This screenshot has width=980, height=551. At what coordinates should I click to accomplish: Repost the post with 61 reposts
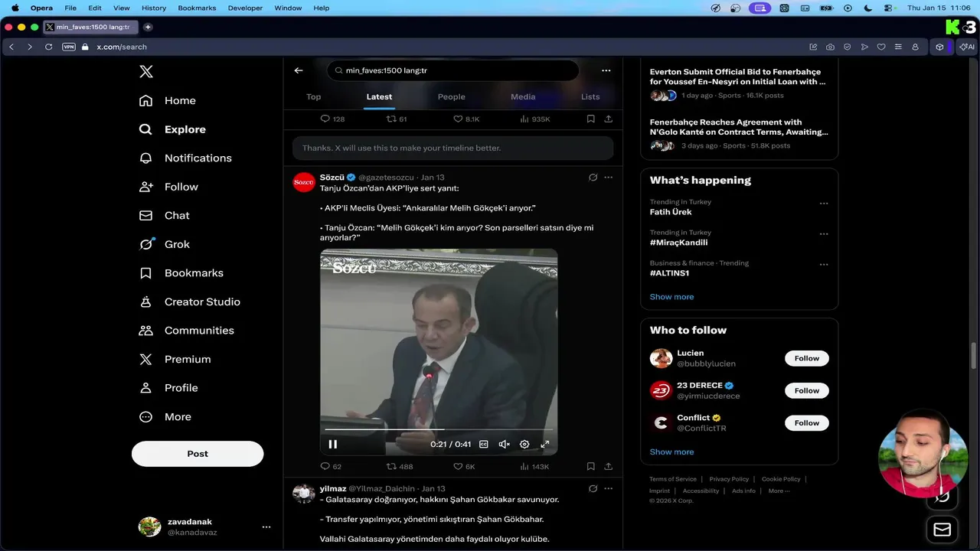coord(397,119)
